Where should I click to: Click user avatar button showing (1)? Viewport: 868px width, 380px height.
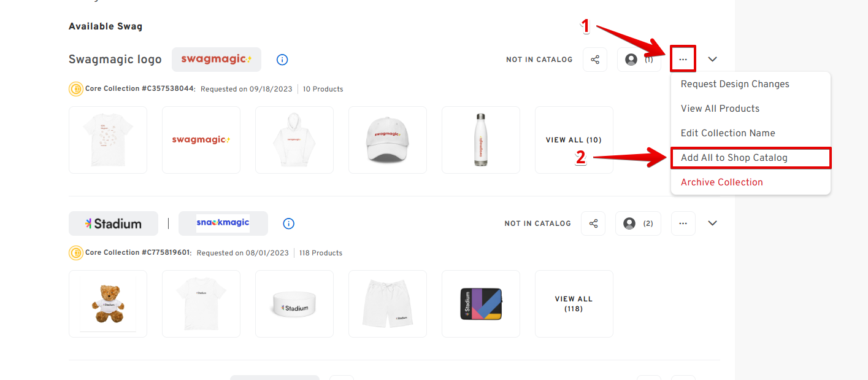pos(638,60)
